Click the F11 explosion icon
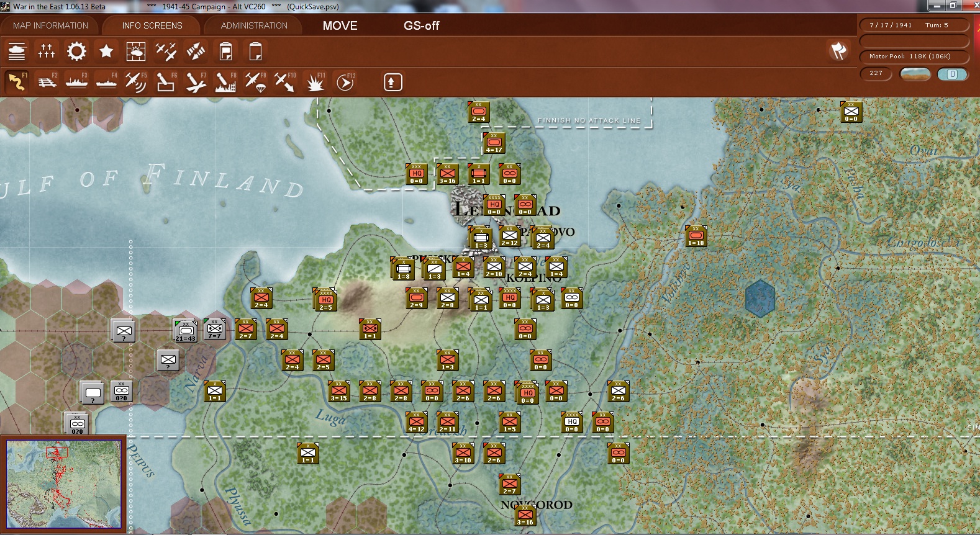 pyautogui.click(x=315, y=82)
